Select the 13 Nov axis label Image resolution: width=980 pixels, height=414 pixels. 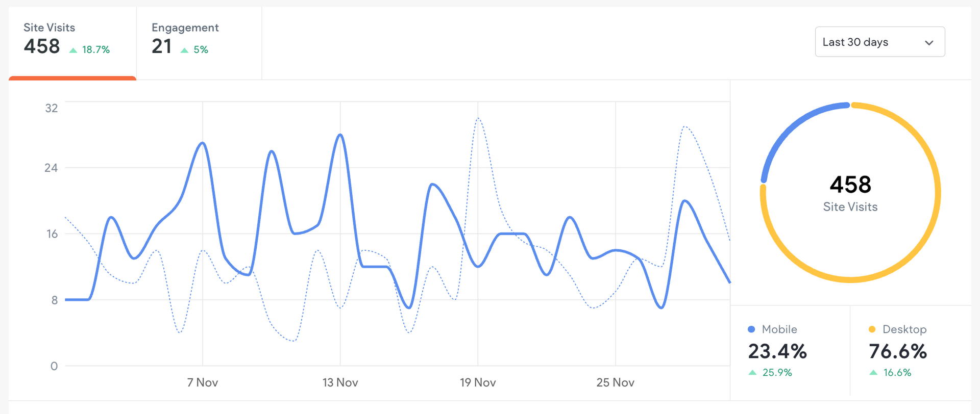(x=340, y=382)
